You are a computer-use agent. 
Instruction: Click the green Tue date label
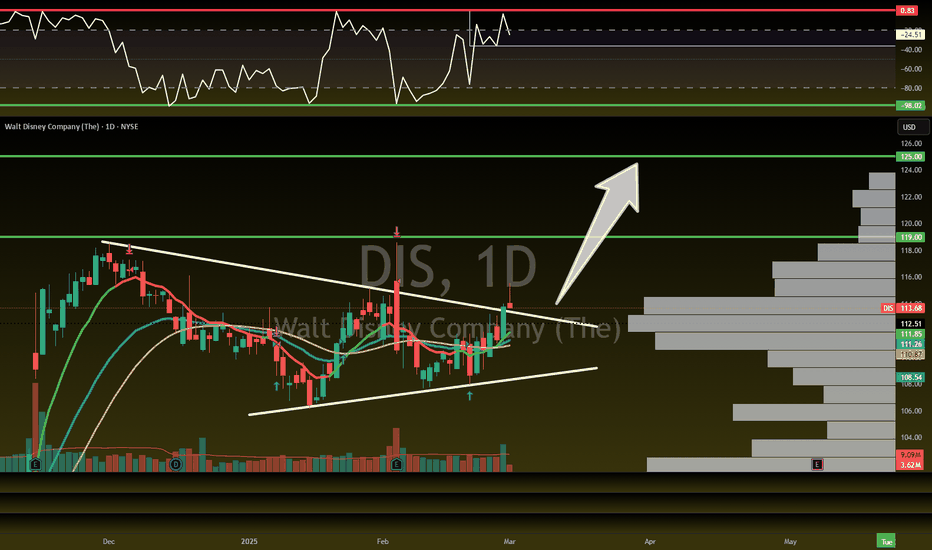pos(886,541)
